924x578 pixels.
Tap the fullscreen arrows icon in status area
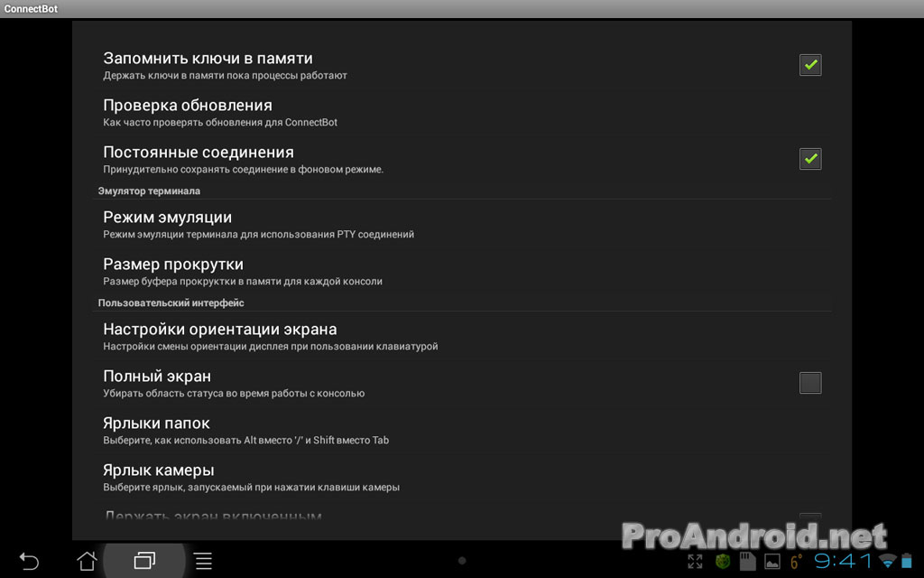tap(696, 562)
